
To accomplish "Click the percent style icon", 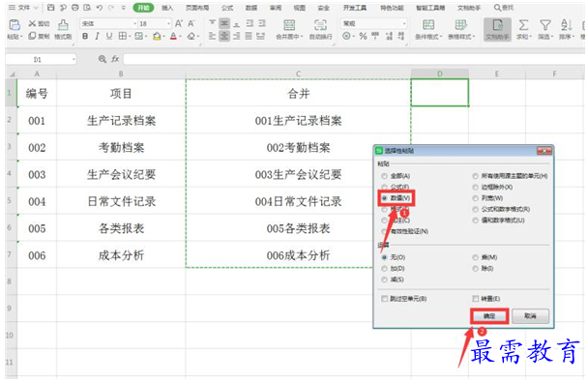I will 363,36.
